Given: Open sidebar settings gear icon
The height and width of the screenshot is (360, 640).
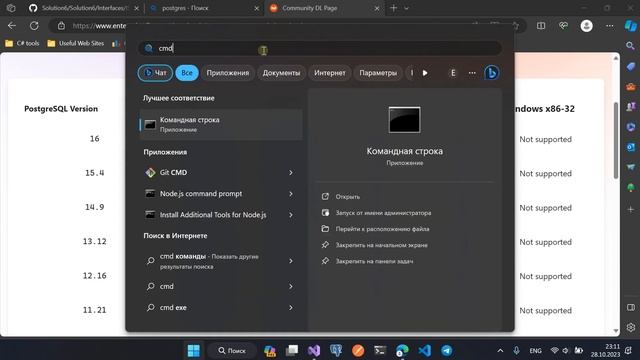Looking at the screenshot, I should point(631,327).
